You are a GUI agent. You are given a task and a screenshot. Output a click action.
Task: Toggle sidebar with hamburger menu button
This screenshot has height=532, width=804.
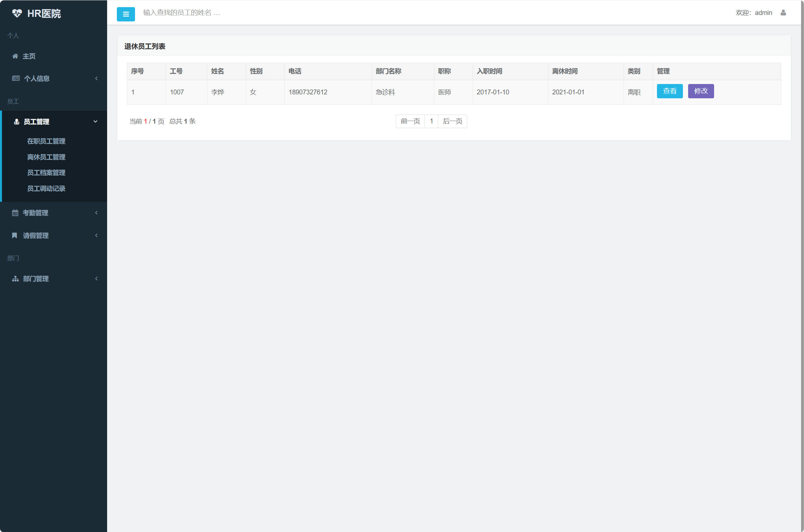point(126,14)
